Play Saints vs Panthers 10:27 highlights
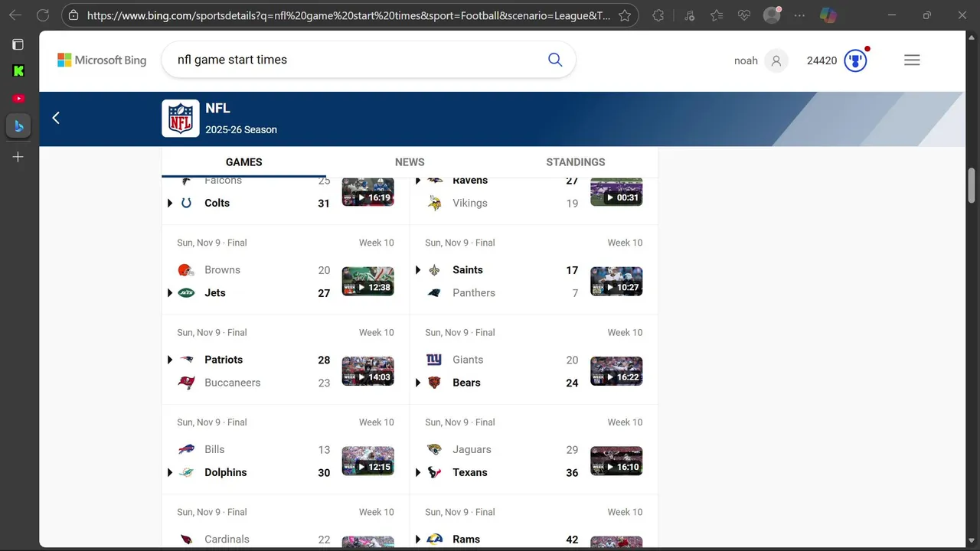 [616, 281]
